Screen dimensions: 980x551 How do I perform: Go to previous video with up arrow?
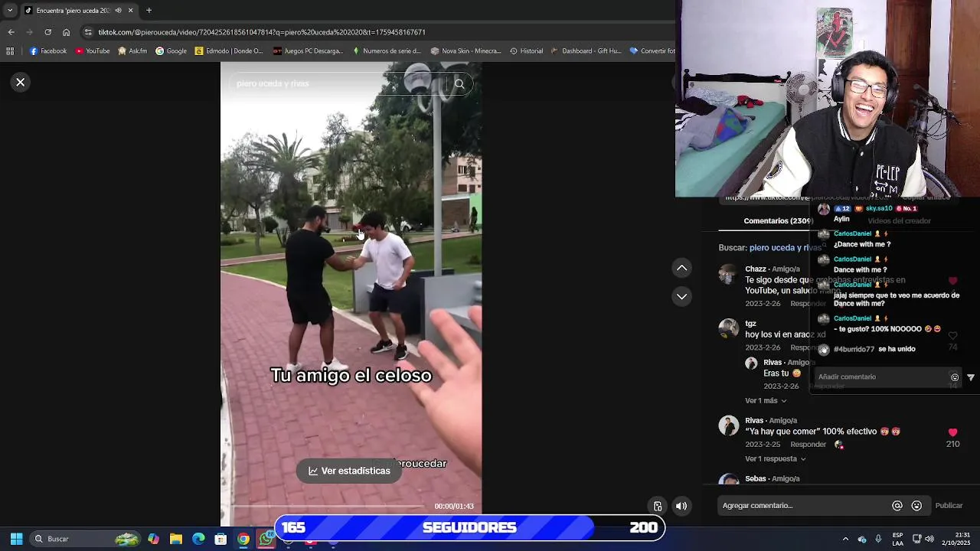pos(681,268)
